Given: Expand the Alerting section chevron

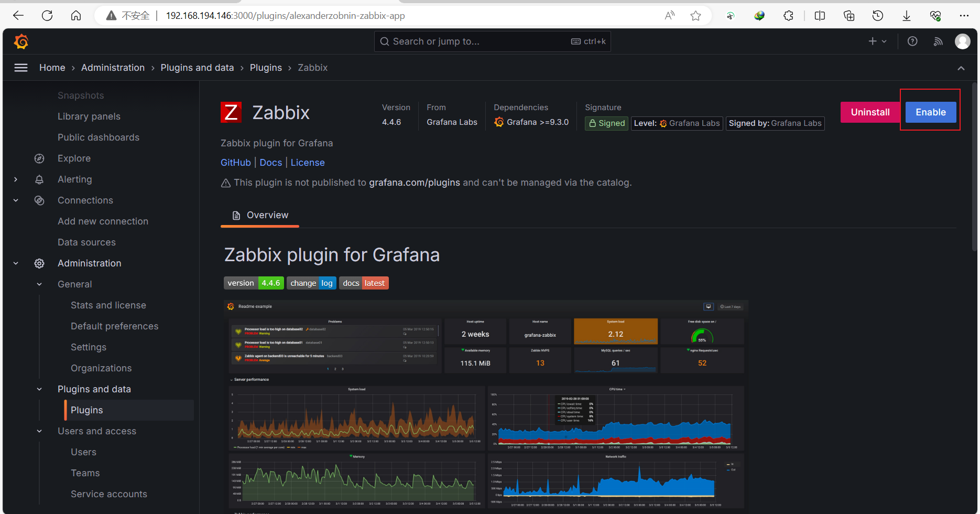Looking at the screenshot, I should pyautogui.click(x=16, y=179).
